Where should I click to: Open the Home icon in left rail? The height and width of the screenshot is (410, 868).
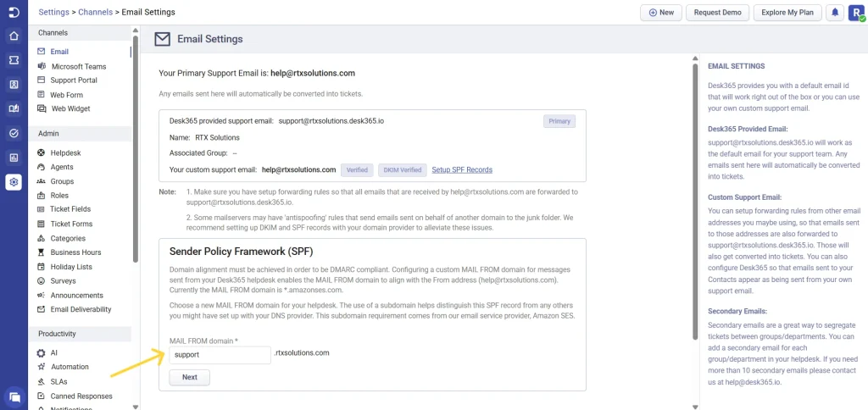coord(14,36)
